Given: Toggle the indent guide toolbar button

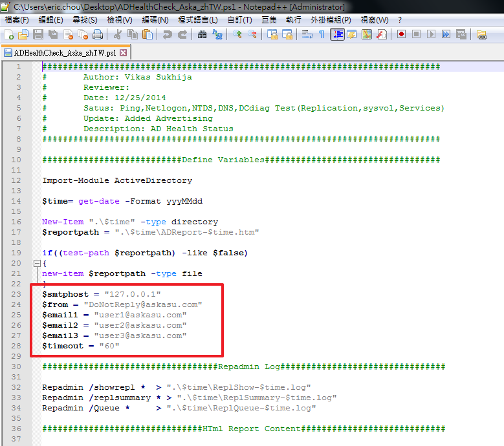Looking at the screenshot, I should pos(337,34).
